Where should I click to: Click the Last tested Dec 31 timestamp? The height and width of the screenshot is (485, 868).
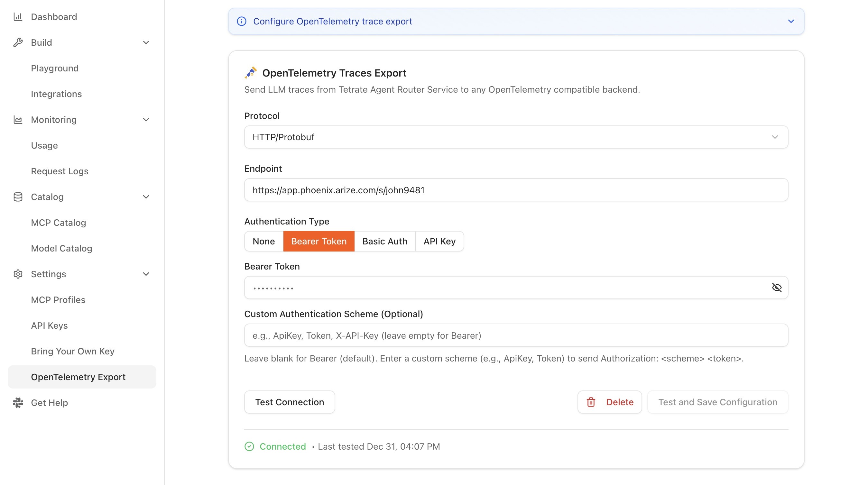379,446
